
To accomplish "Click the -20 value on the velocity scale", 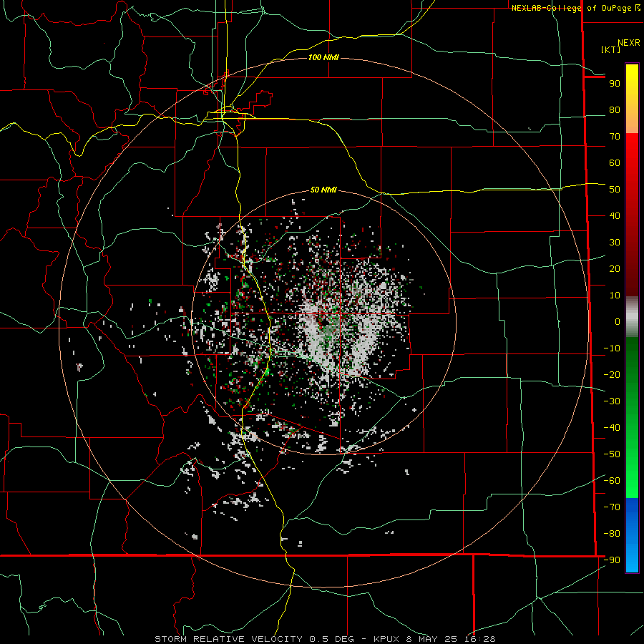I will [x=612, y=375].
